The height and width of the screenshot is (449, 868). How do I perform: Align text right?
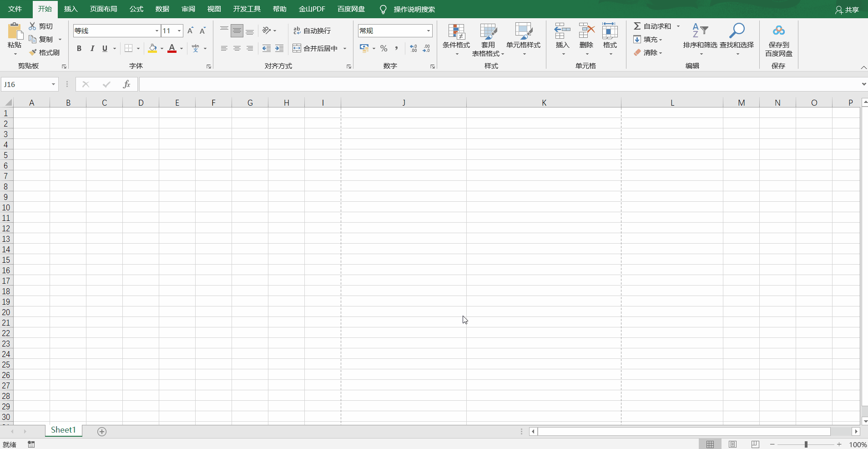250,48
